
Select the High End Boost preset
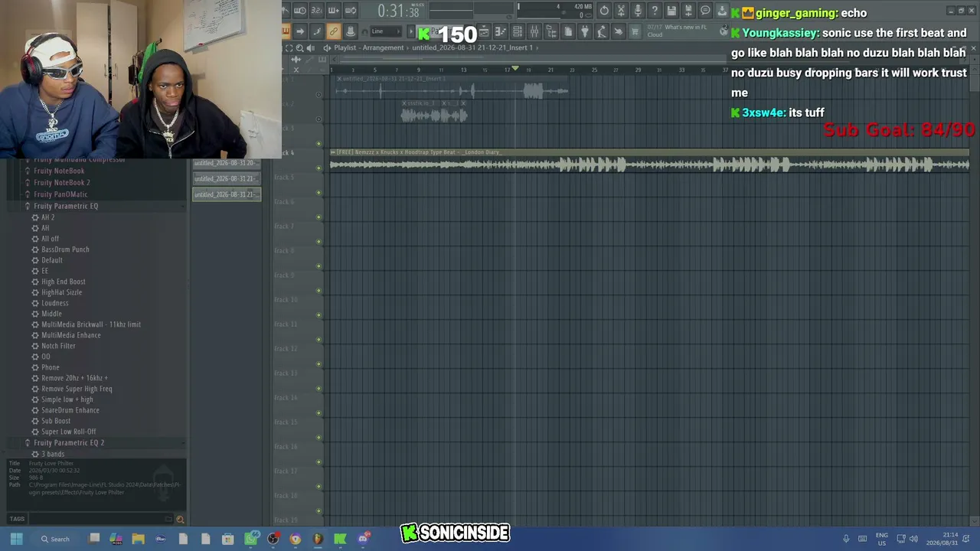63,282
